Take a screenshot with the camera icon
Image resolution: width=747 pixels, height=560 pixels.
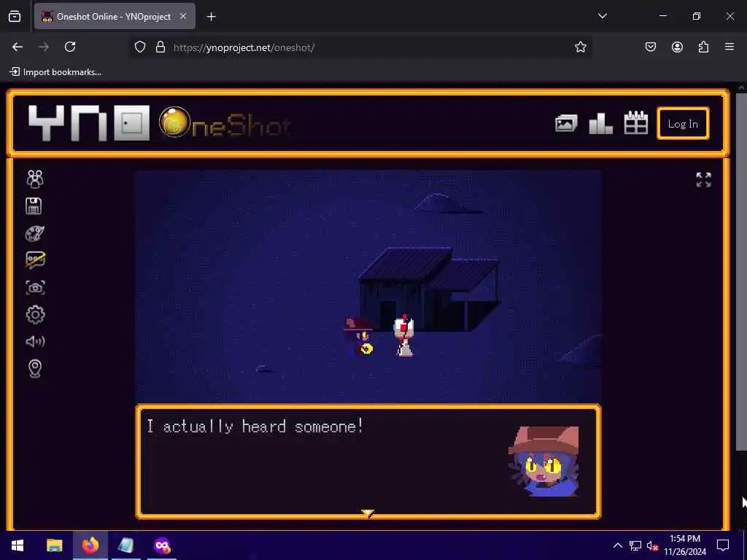tap(35, 287)
